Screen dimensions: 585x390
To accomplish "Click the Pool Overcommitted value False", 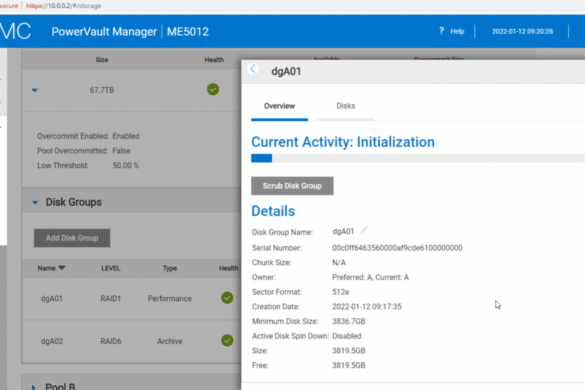I will click(121, 151).
